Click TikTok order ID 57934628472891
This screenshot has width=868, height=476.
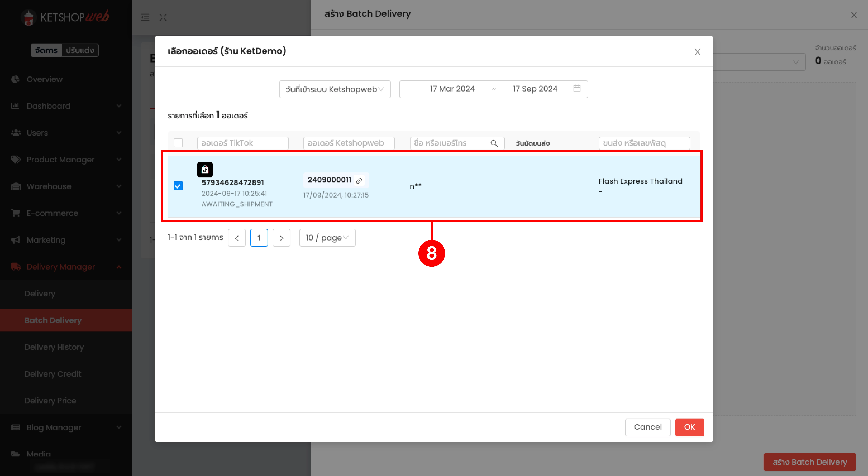point(232,182)
